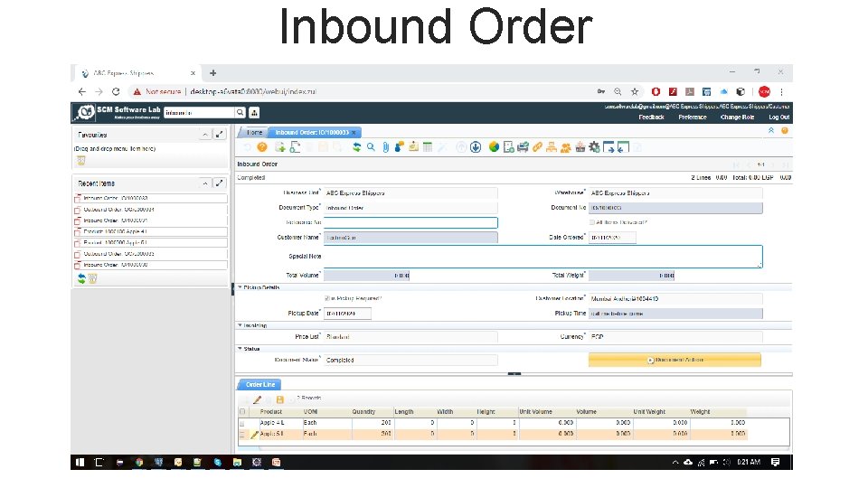Create a new record with New icon

(x=279, y=147)
